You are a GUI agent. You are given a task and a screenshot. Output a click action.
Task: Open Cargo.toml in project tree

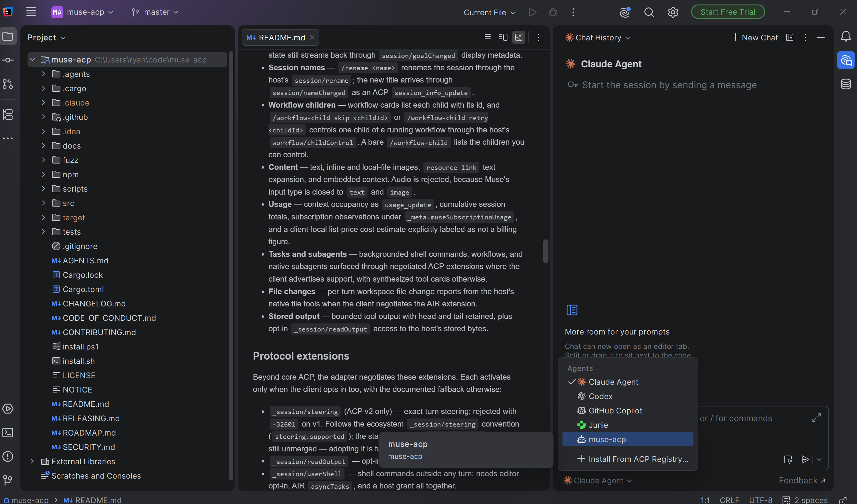coord(83,289)
